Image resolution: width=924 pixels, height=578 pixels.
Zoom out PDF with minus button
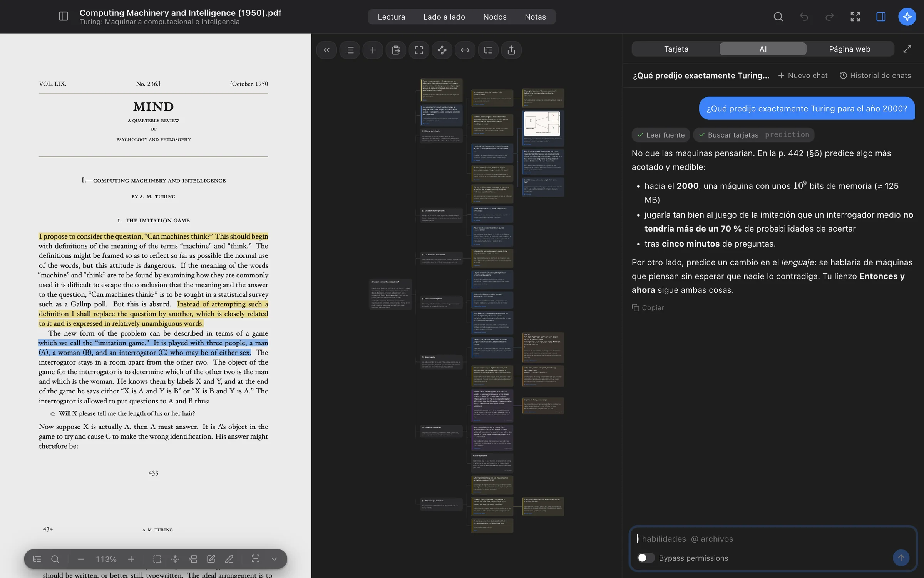click(81, 559)
